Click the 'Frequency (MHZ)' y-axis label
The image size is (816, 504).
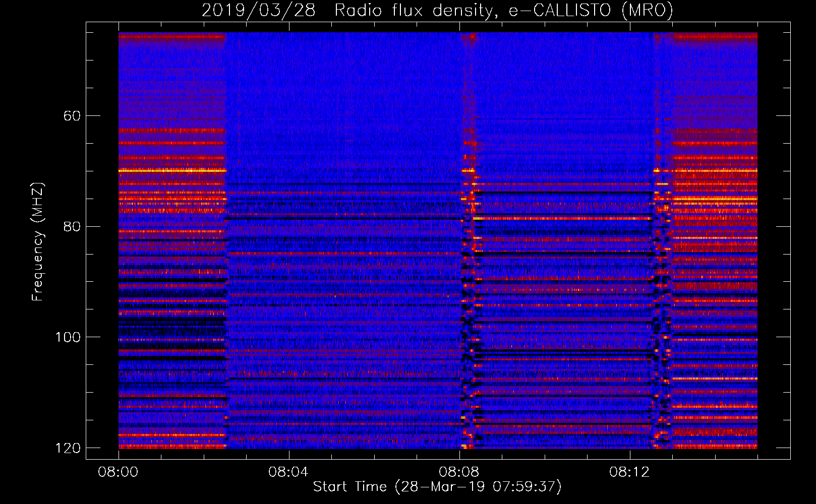click(37, 242)
